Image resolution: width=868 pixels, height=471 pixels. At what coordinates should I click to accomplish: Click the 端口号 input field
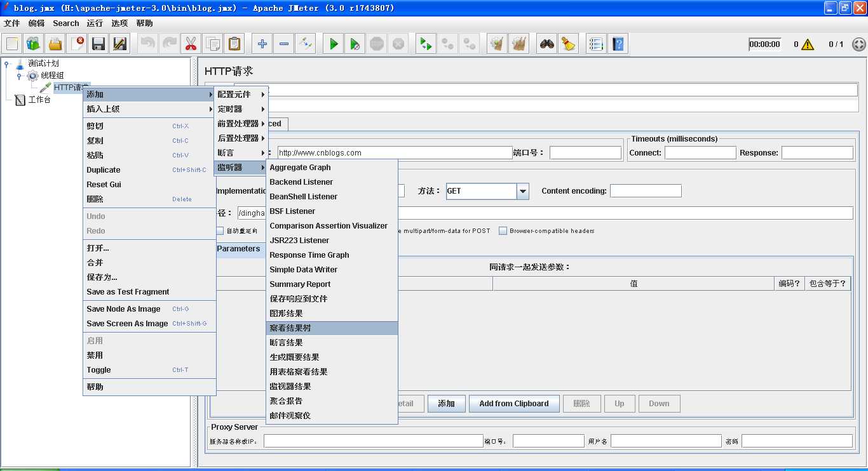(585, 153)
